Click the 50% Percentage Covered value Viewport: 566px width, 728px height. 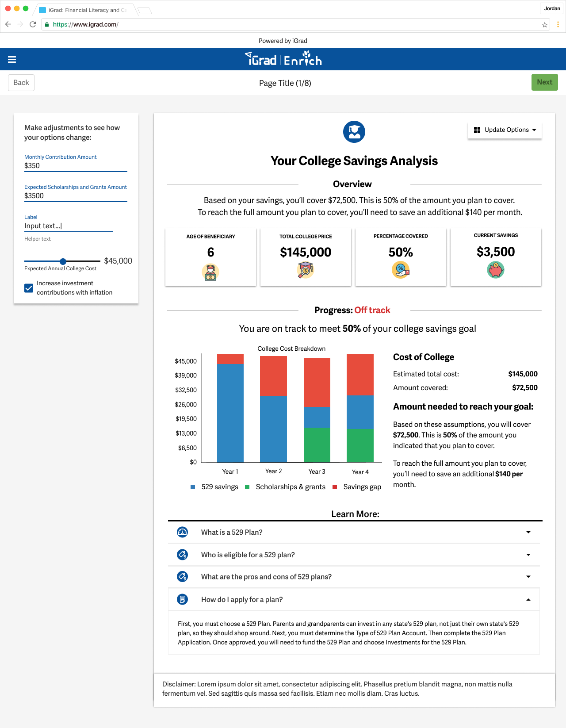coord(401,252)
